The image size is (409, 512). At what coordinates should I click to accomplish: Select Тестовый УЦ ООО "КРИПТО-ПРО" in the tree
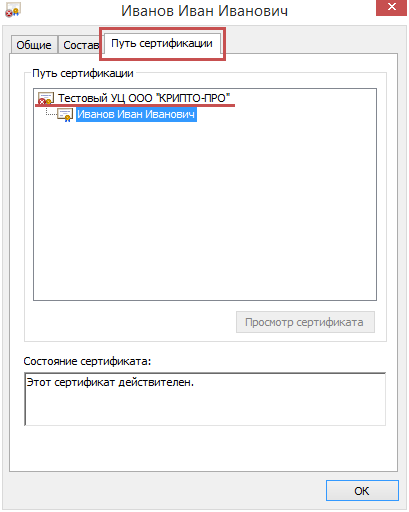pos(144,98)
